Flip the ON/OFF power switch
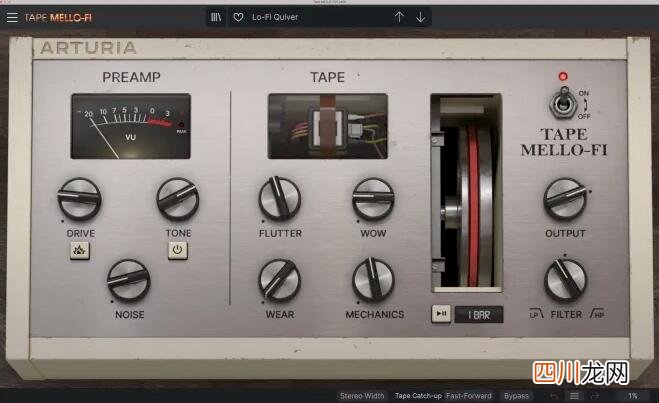 pos(564,102)
